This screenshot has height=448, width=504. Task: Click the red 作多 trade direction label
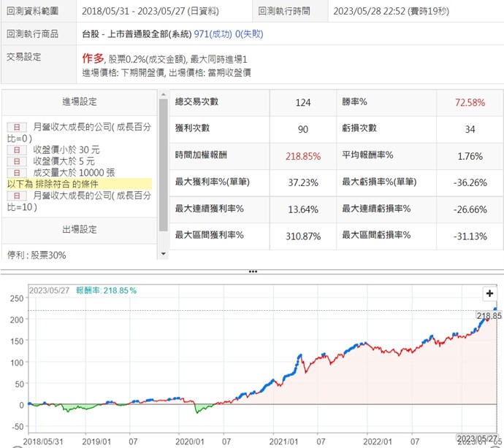93,58
